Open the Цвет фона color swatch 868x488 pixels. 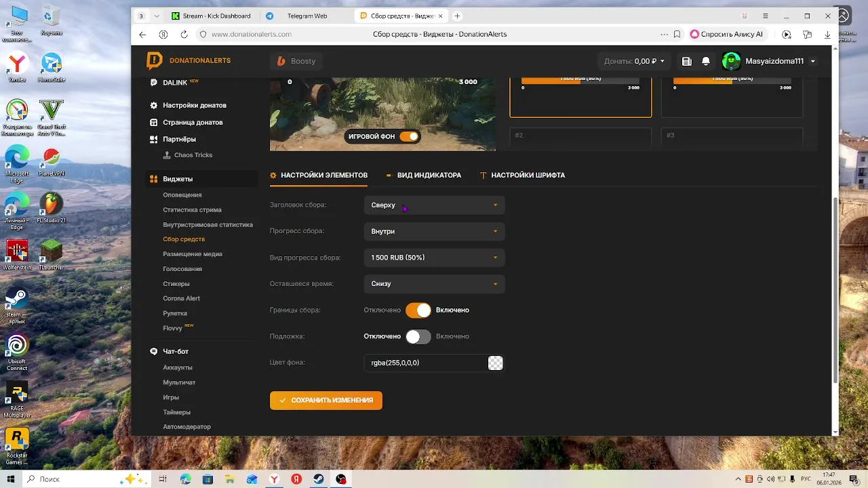(x=496, y=363)
